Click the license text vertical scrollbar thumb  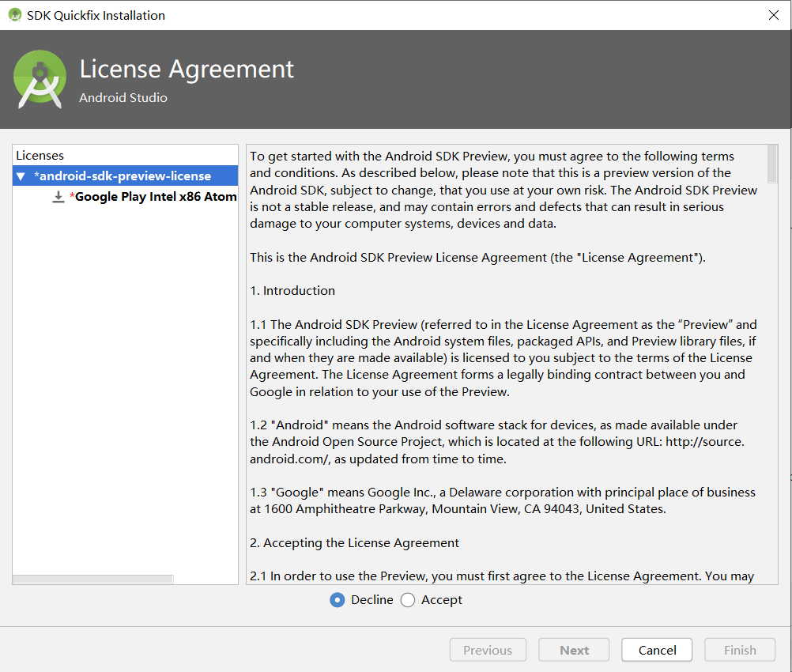pos(772,164)
